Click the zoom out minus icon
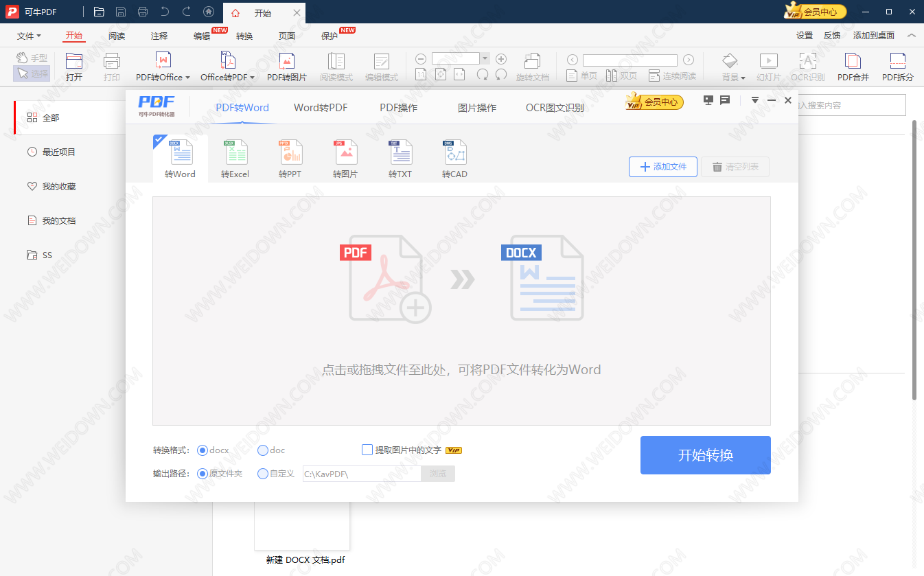The width and height of the screenshot is (924, 576). pyautogui.click(x=421, y=60)
